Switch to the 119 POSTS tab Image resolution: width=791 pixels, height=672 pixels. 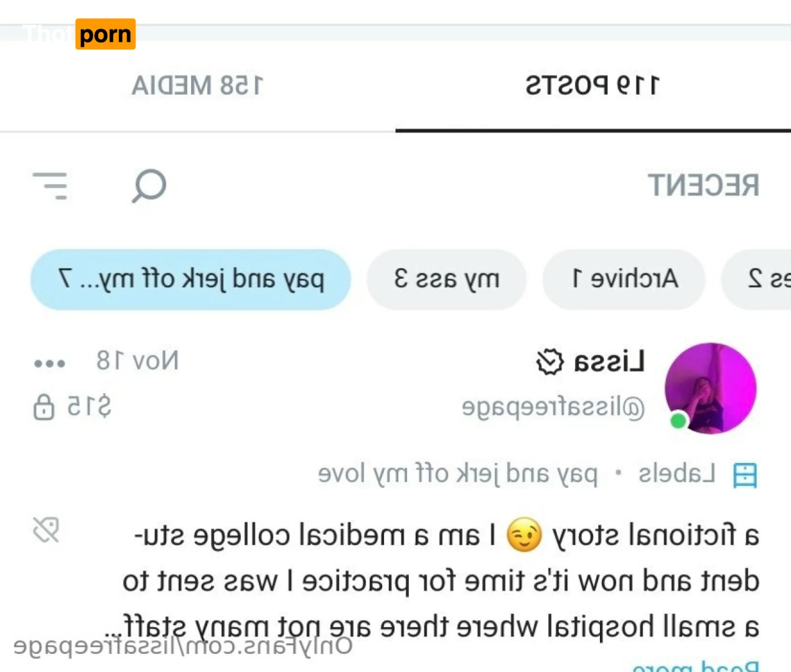click(x=592, y=85)
